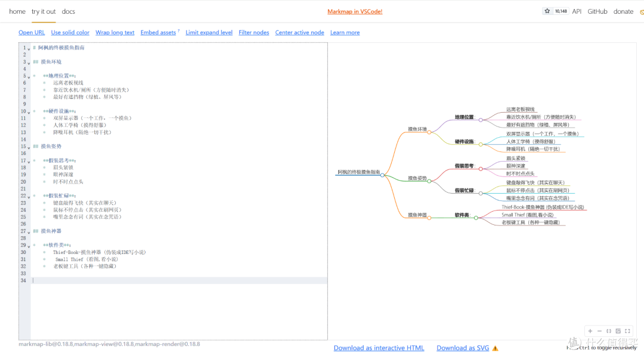
Task: Place cursor on empty editor line 34
Action: point(179,280)
